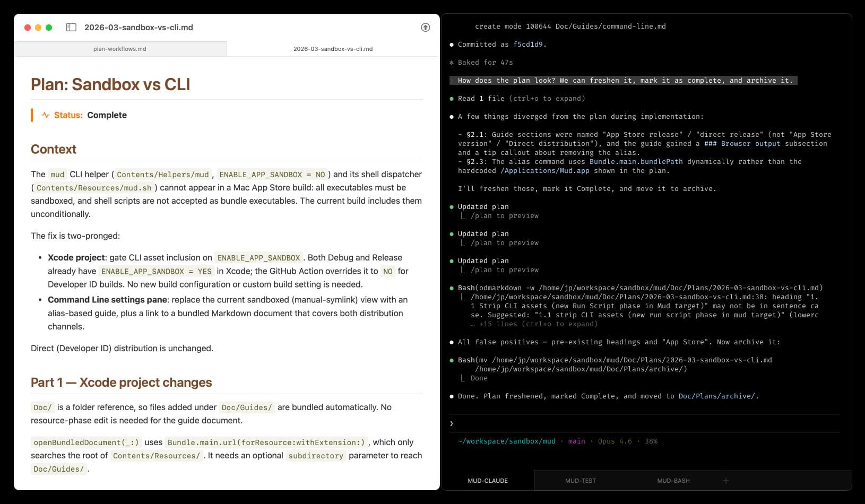Click the upload arrow icon in title bar

(x=425, y=28)
